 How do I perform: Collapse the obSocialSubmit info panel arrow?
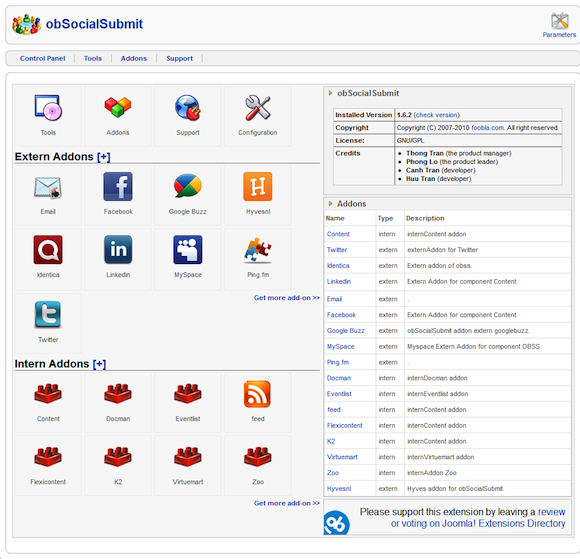331,93
